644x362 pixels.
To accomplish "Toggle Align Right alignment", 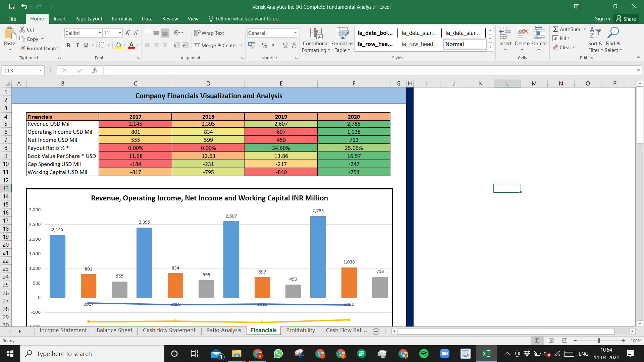I will pyautogui.click(x=165, y=45).
